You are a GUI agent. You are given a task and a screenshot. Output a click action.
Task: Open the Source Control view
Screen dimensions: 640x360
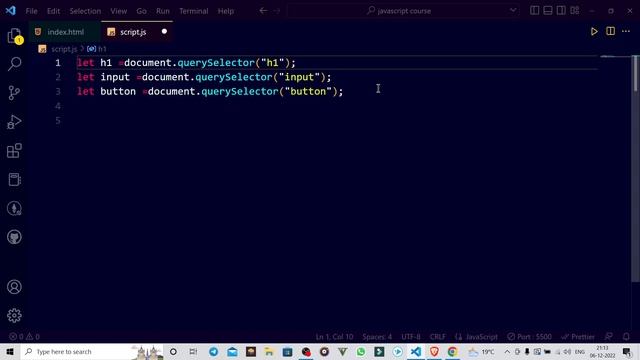click(14, 93)
